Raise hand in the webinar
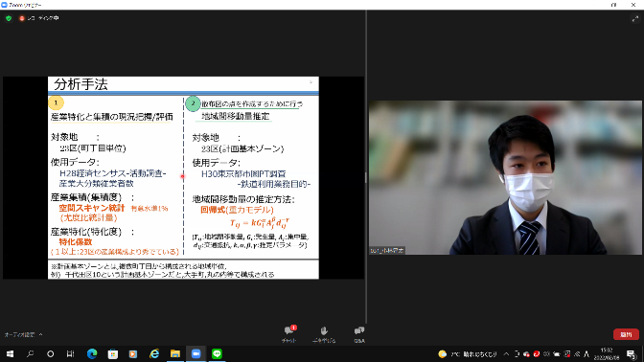This screenshot has width=644, height=362. pyautogui.click(x=324, y=333)
